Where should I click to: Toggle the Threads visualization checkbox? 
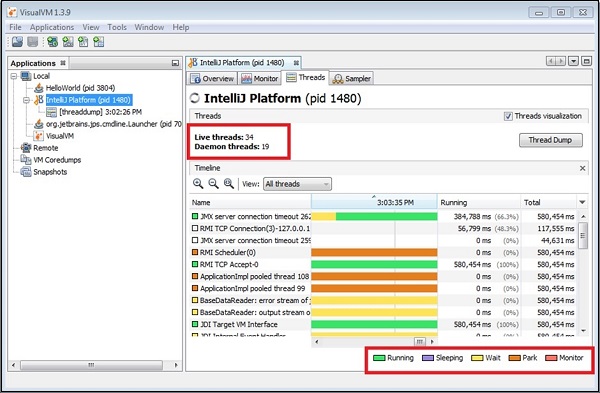point(508,116)
